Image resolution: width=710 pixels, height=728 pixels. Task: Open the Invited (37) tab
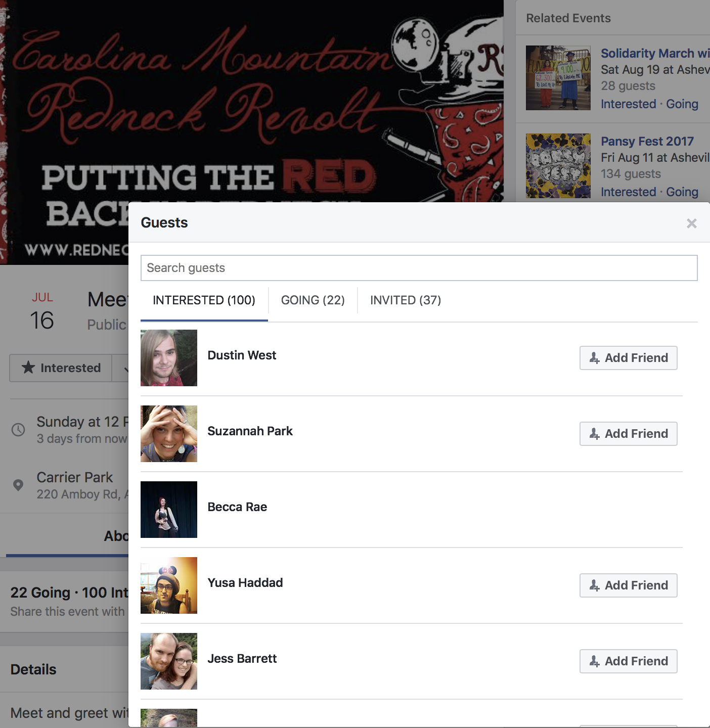pyautogui.click(x=406, y=300)
